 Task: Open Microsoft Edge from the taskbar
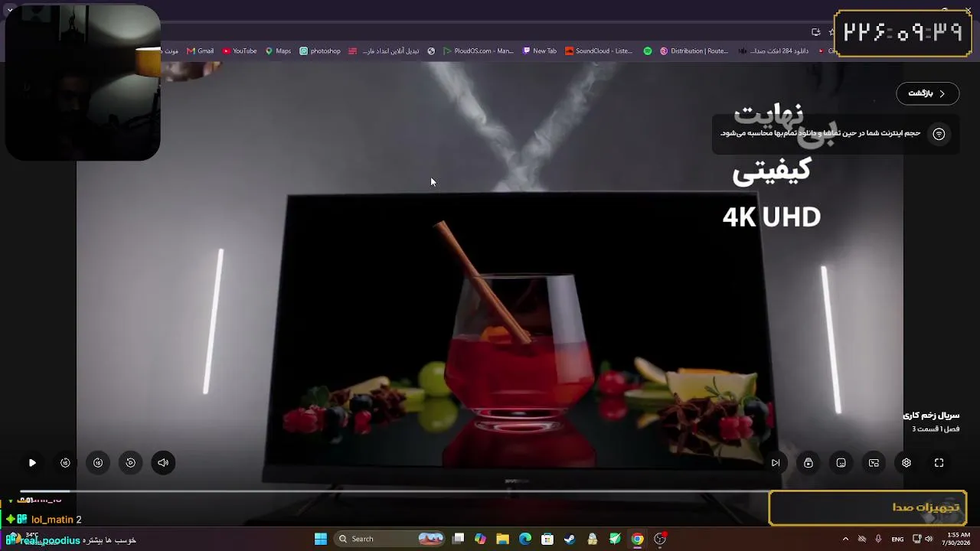pos(525,539)
